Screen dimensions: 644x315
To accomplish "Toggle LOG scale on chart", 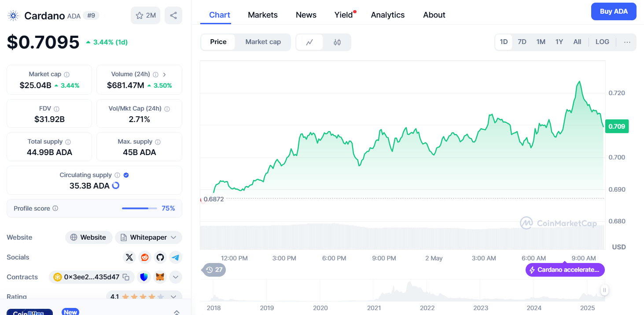I will pyautogui.click(x=602, y=42).
